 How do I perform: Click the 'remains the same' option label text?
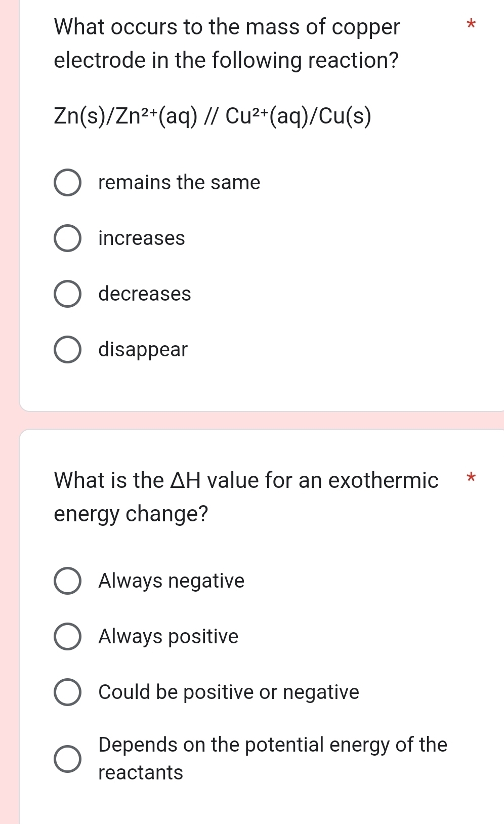click(179, 183)
